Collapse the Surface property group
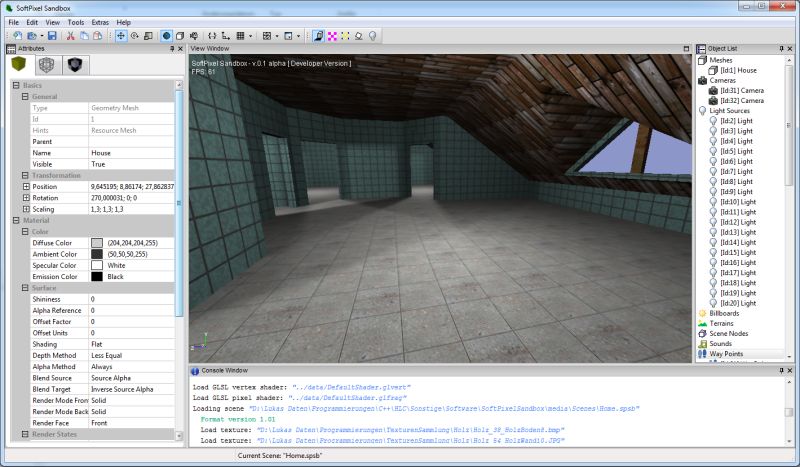 point(25,287)
